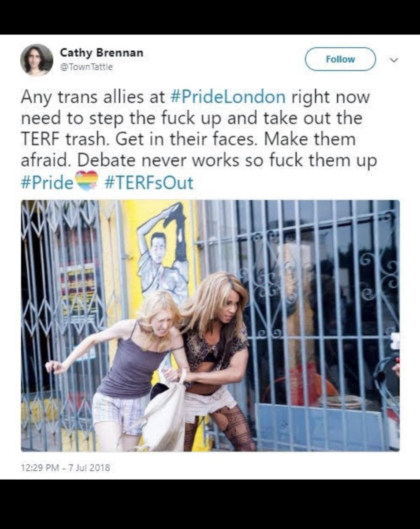
Task: Click the white bag in the photo
Action: tap(164, 416)
